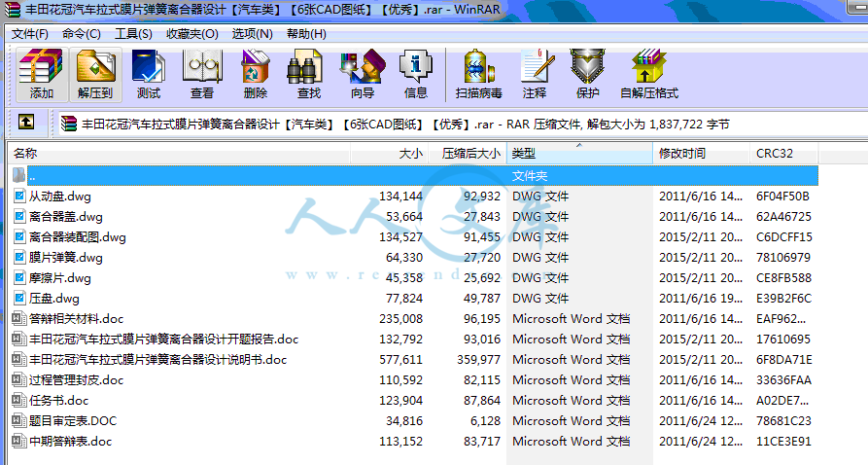Open the 帮助(H) menu
Screen dimensions: 868x465
306,34
